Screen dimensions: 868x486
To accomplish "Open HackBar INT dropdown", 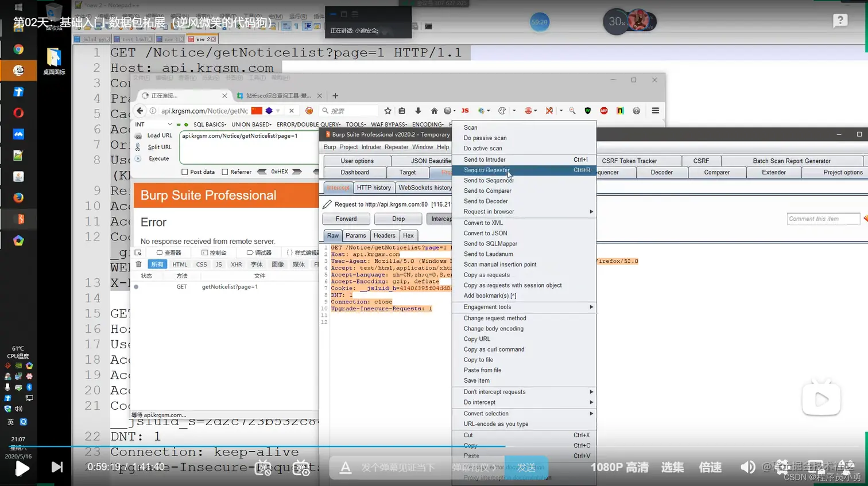I will (x=153, y=124).
